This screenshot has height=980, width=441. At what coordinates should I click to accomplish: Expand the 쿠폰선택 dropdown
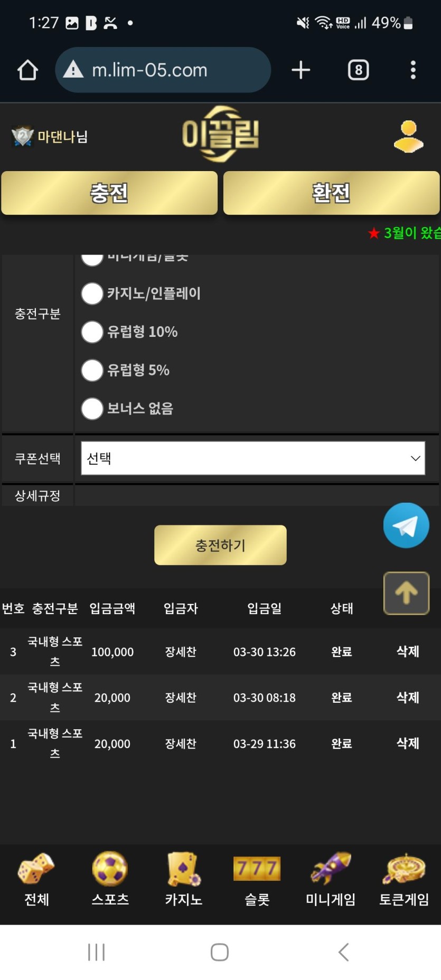point(253,458)
